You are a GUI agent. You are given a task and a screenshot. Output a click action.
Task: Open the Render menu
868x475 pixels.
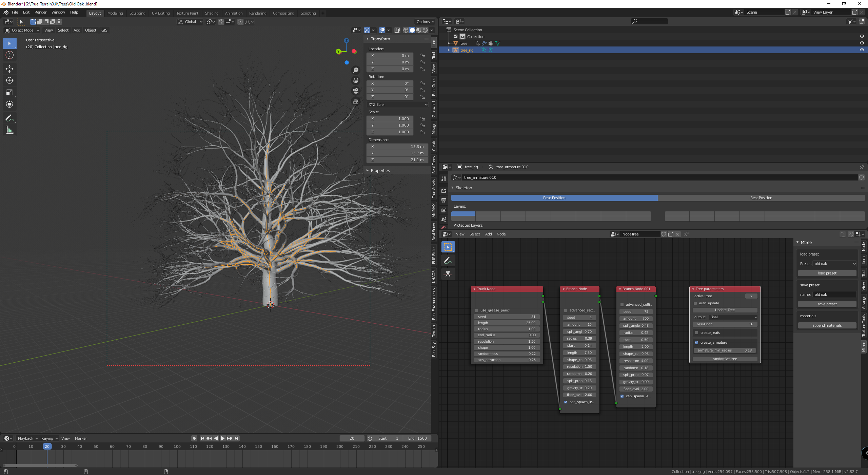pyautogui.click(x=40, y=12)
